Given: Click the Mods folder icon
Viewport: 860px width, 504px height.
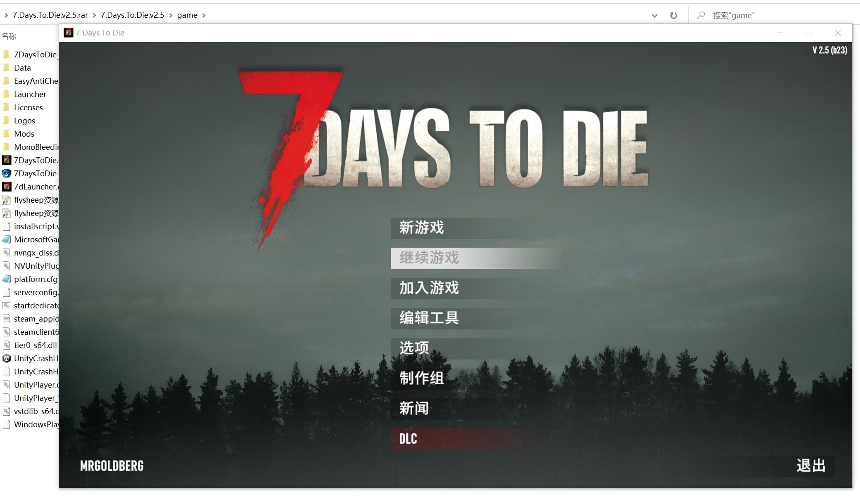Looking at the screenshot, I should point(7,134).
